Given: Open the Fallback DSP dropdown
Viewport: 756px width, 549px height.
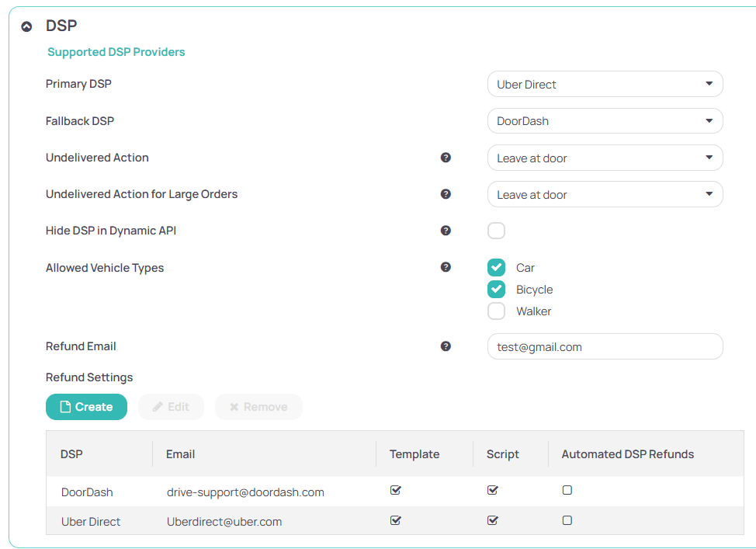Looking at the screenshot, I should pyautogui.click(x=605, y=120).
